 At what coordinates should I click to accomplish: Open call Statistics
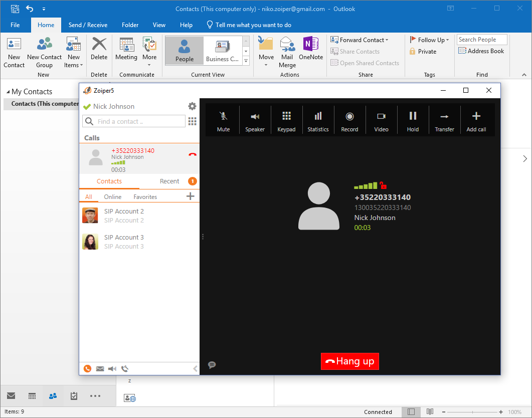pos(318,121)
